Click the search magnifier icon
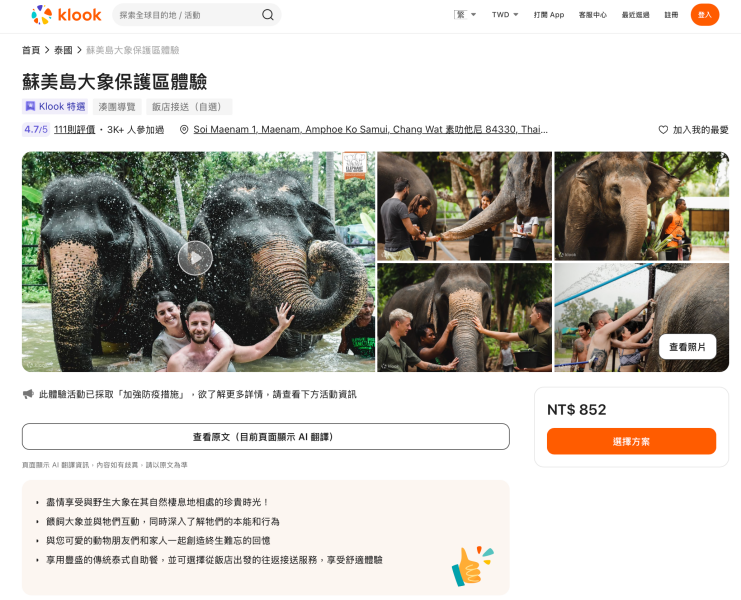741x600 pixels. (268, 15)
